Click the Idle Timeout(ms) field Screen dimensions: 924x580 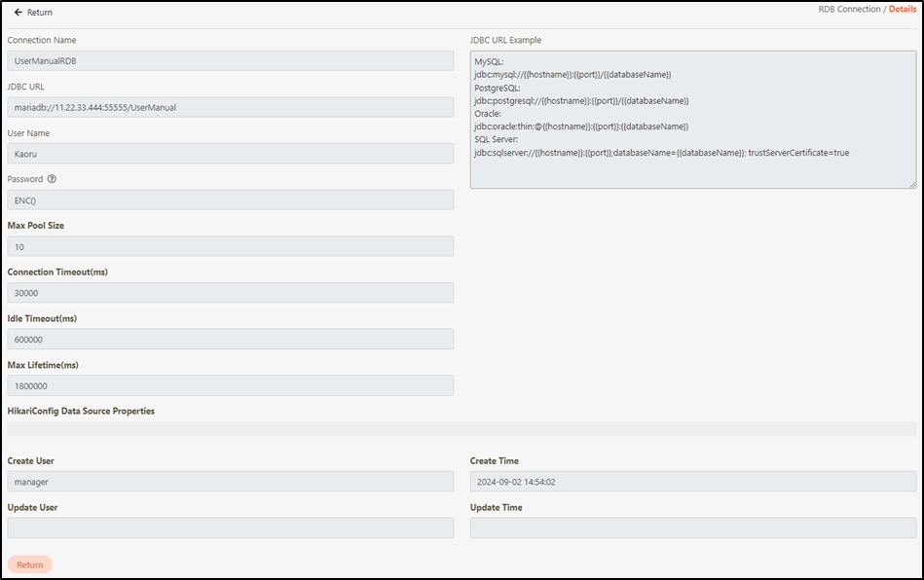click(230, 340)
